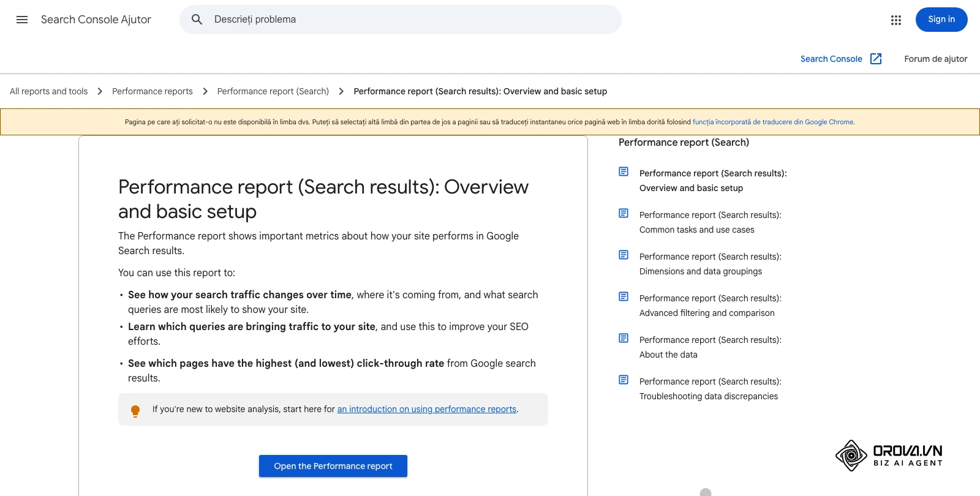Go to Performance report (Search) breadcrumb
This screenshot has height=496, width=980.
(x=273, y=91)
